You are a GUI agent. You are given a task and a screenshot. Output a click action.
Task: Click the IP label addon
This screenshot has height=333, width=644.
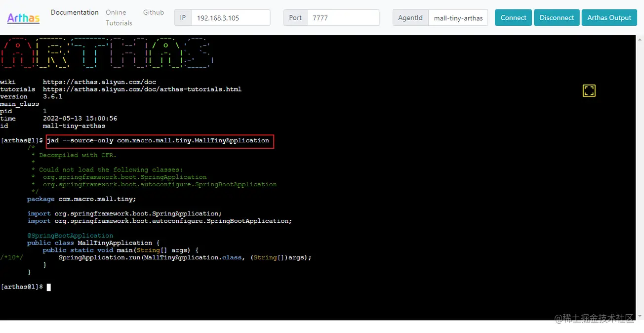pyautogui.click(x=183, y=18)
